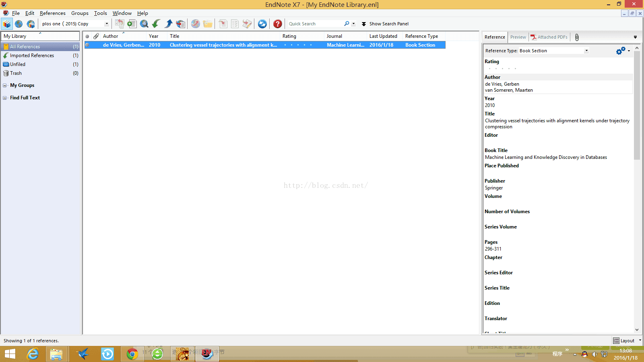The width and height of the screenshot is (644, 362).
Task: Click the green Import arrow icon
Action: (x=156, y=24)
